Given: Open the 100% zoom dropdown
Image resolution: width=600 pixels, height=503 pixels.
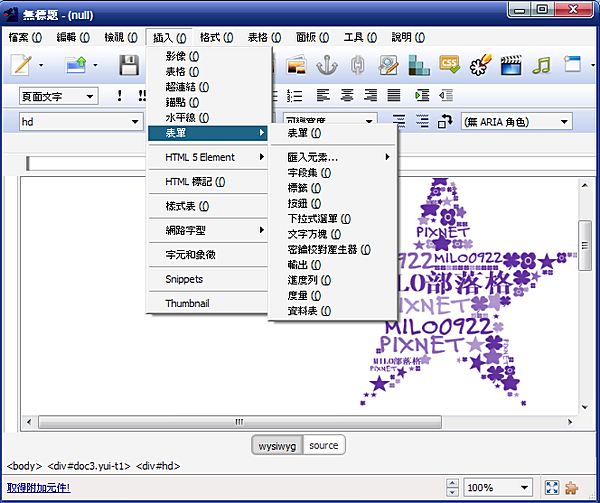Looking at the screenshot, I should tap(498, 488).
